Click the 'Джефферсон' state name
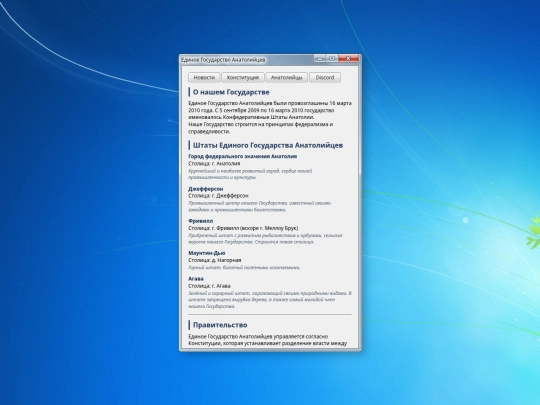The width and height of the screenshot is (540, 405). 206,189
